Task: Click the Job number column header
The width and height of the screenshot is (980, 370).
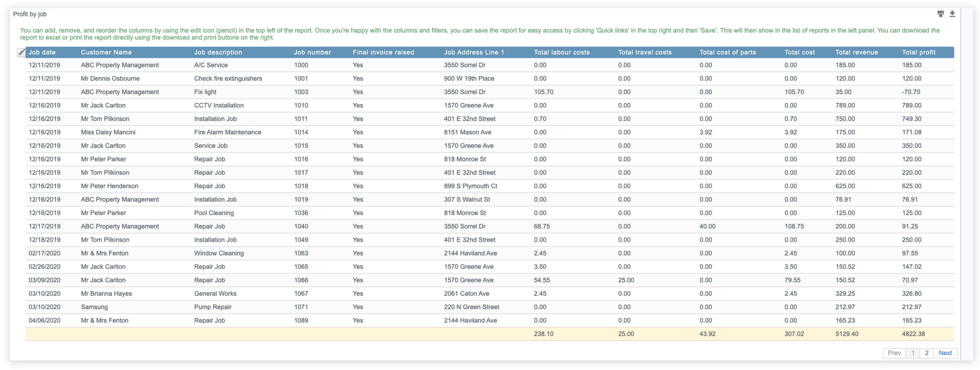Action: point(312,52)
